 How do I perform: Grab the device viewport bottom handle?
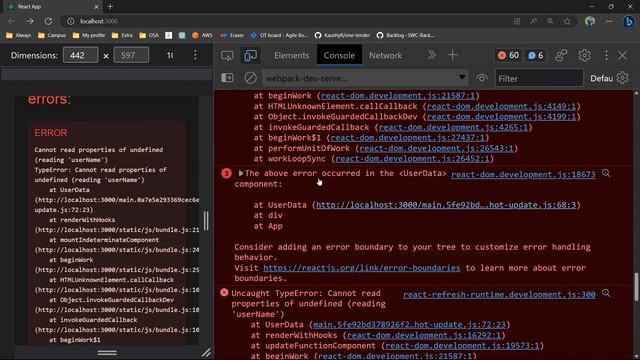(107, 353)
